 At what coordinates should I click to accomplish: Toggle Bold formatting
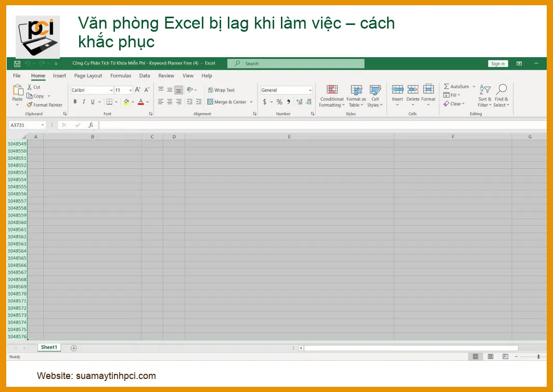(x=75, y=101)
